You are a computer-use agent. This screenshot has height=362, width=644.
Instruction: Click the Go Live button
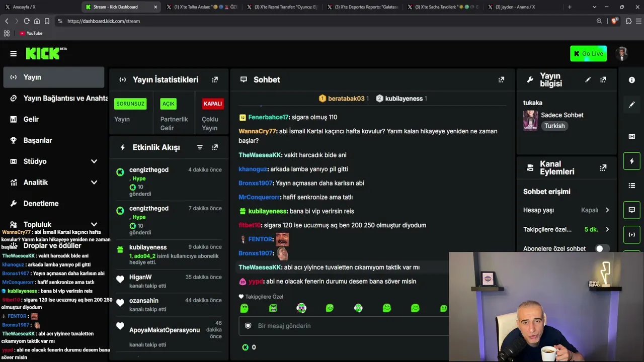pos(588,54)
